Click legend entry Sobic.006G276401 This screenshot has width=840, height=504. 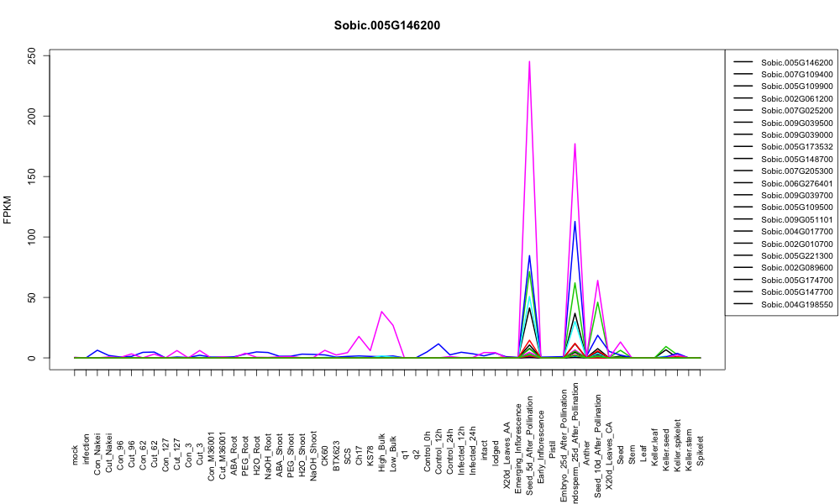pyautogui.click(x=783, y=183)
